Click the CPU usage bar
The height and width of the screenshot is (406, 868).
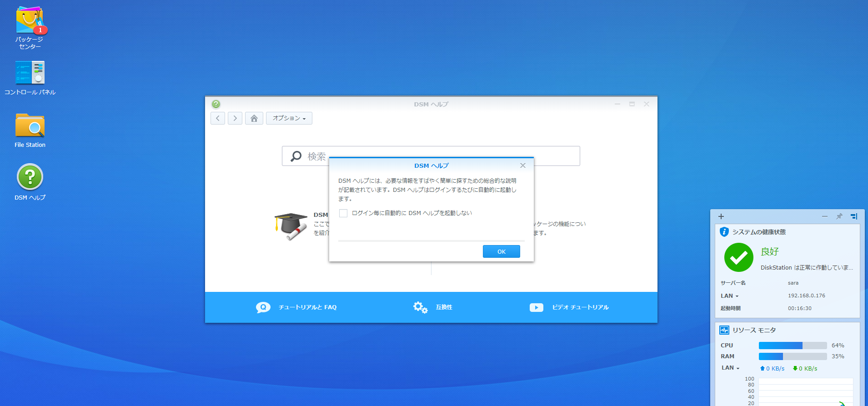point(793,346)
